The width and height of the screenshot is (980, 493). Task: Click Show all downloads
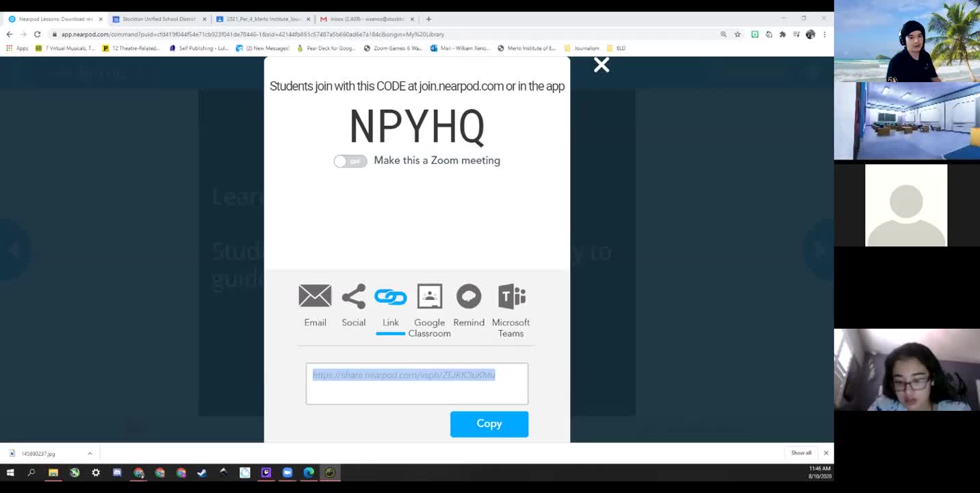pyautogui.click(x=801, y=453)
